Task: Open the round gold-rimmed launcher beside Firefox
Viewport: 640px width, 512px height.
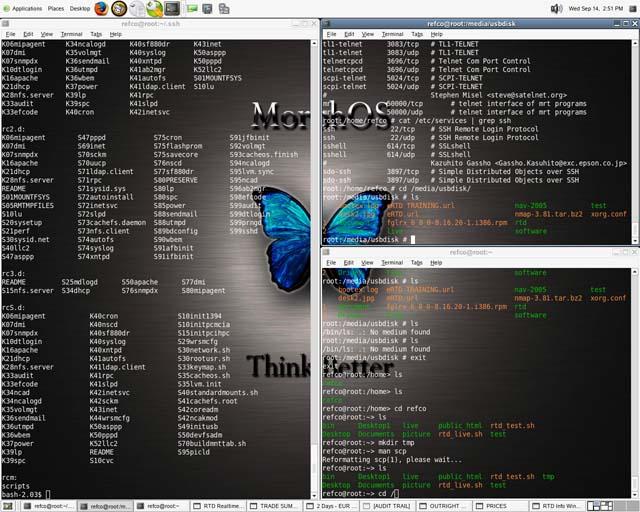Action: click(x=119, y=8)
